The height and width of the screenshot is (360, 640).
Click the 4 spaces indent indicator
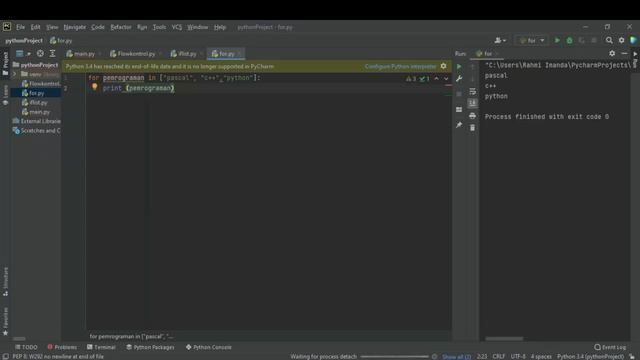pyautogui.click(x=541, y=356)
